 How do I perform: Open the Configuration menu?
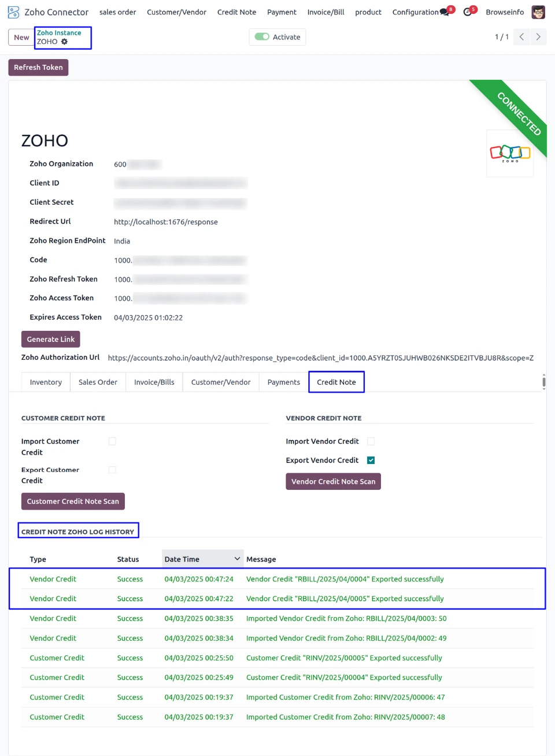coord(415,12)
